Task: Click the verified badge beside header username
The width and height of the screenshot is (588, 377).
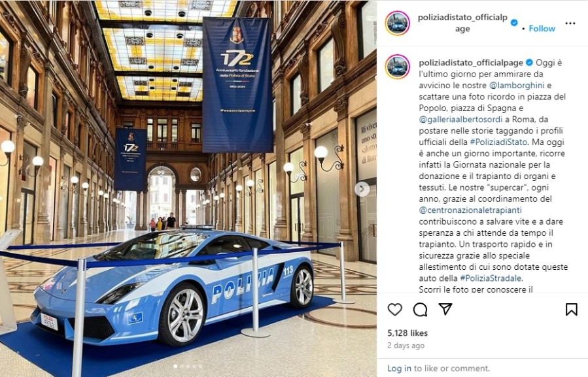Action: tap(514, 23)
